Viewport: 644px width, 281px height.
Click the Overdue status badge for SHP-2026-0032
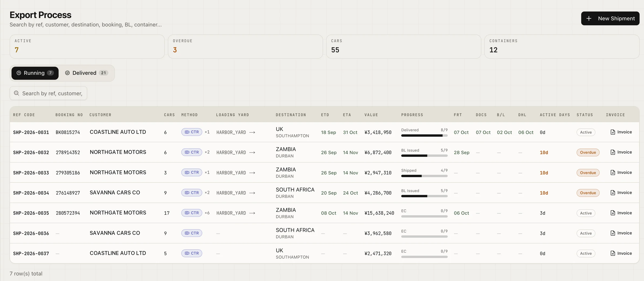[x=588, y=152]
